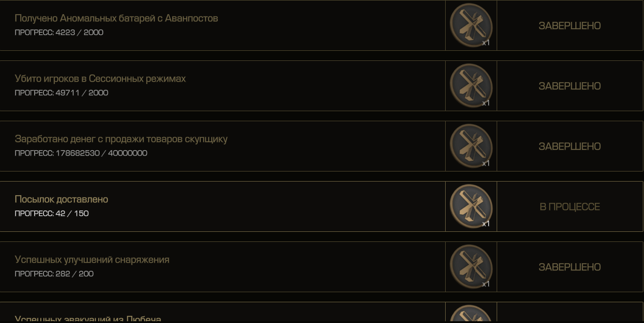644x323 pixels.
Task: Click В ПРОЦЕССЕ status for Посылок доставлено
Action: (x=569, y=206)
